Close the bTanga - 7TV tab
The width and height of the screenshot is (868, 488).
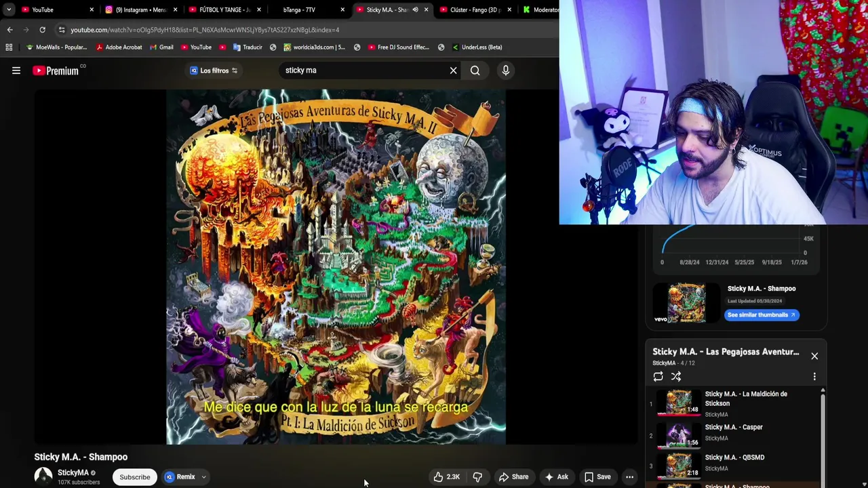coord(342,9)
